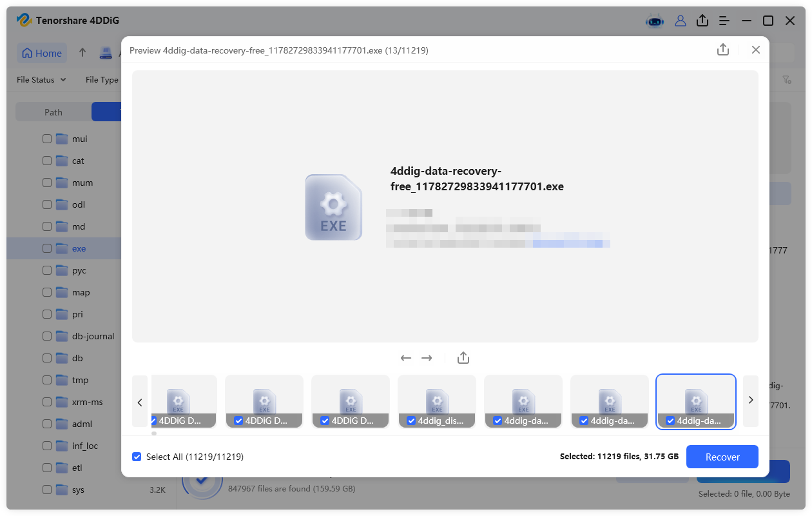Click the large EXE file icon
812x516 pixels.
[333, 207]
